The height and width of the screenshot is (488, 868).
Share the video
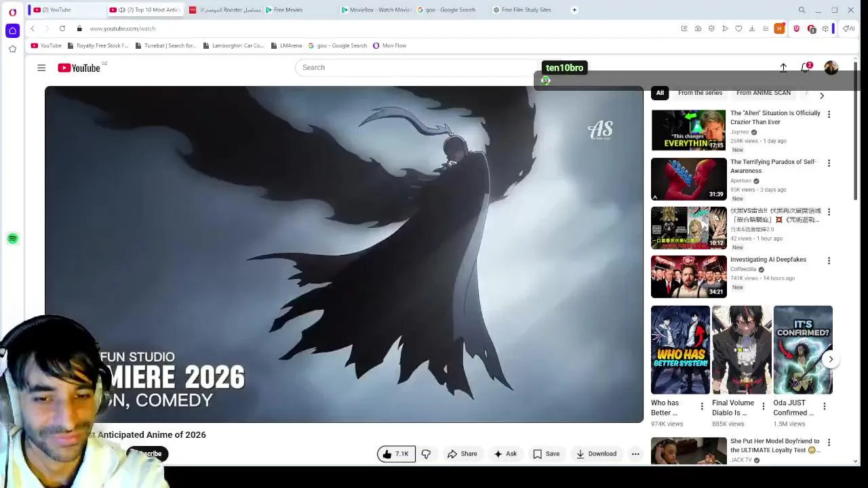(462, 454)
